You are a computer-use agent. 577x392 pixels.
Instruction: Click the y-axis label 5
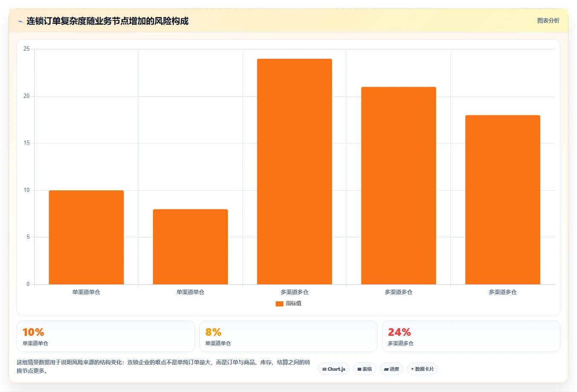point(28,237)
